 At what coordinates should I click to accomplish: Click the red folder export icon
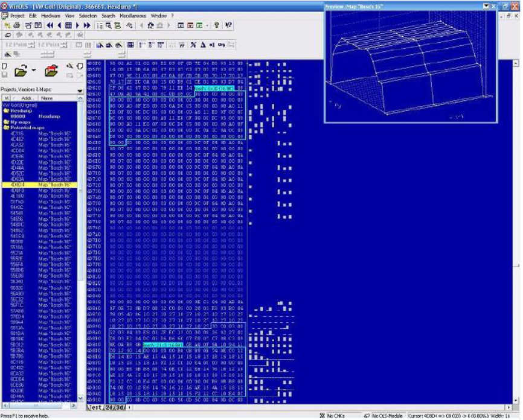pyautogui.click(x=51, y=71)
